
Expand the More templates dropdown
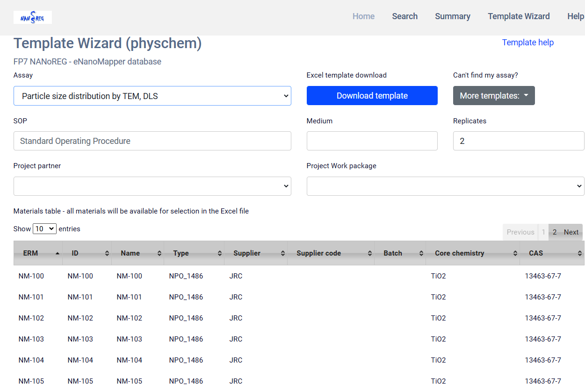click(x=494, y=96)
